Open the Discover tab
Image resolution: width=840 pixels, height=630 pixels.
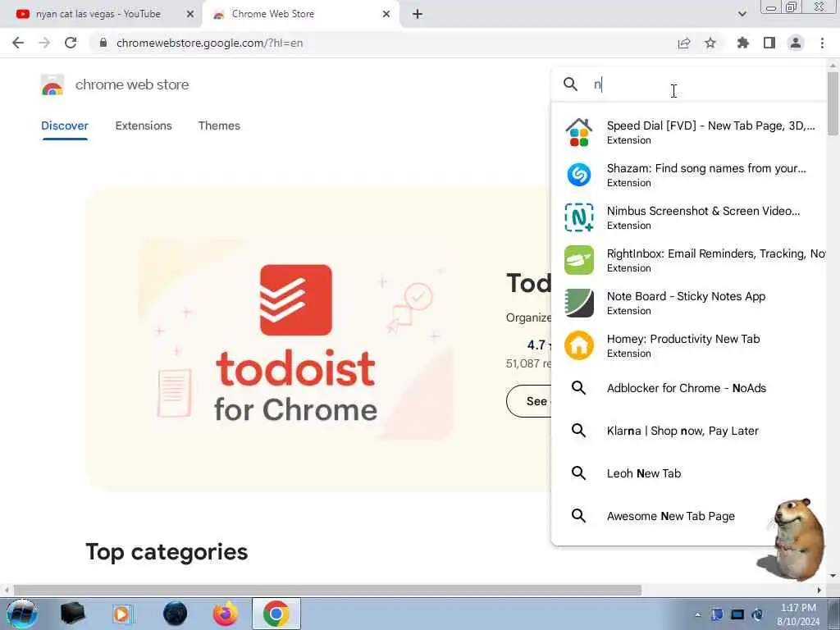(x=65, y=126)
